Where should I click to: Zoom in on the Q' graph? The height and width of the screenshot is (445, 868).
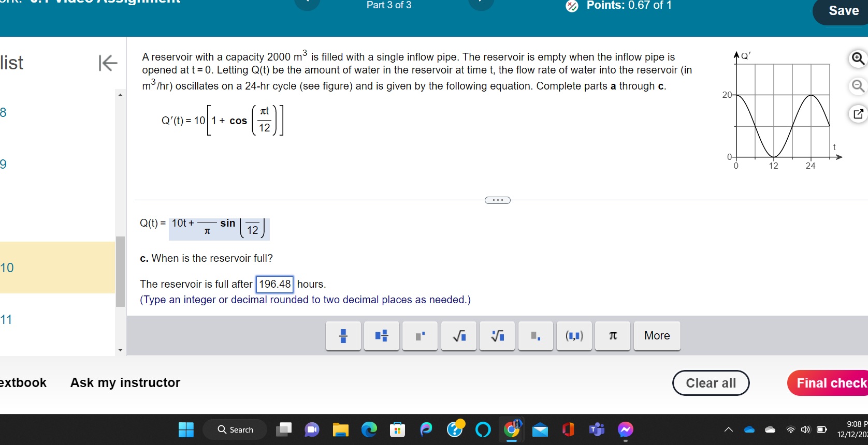click(x=858, y=58)
